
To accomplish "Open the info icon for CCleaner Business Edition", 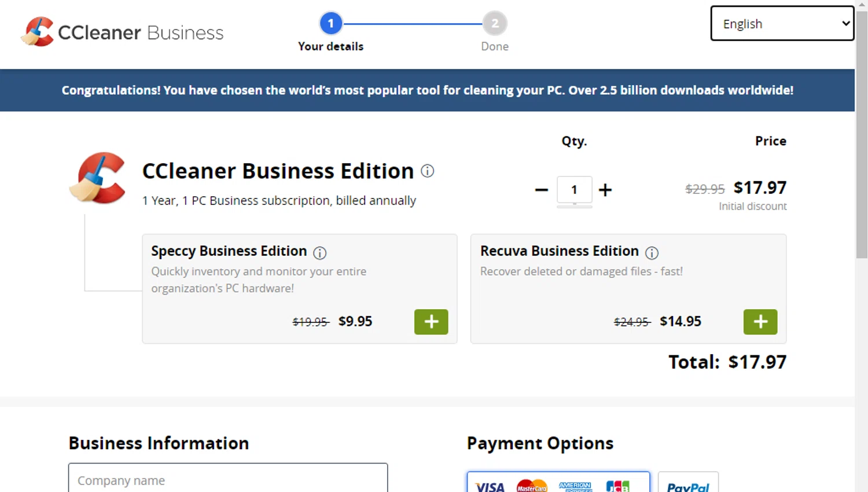I will [427, 171].
